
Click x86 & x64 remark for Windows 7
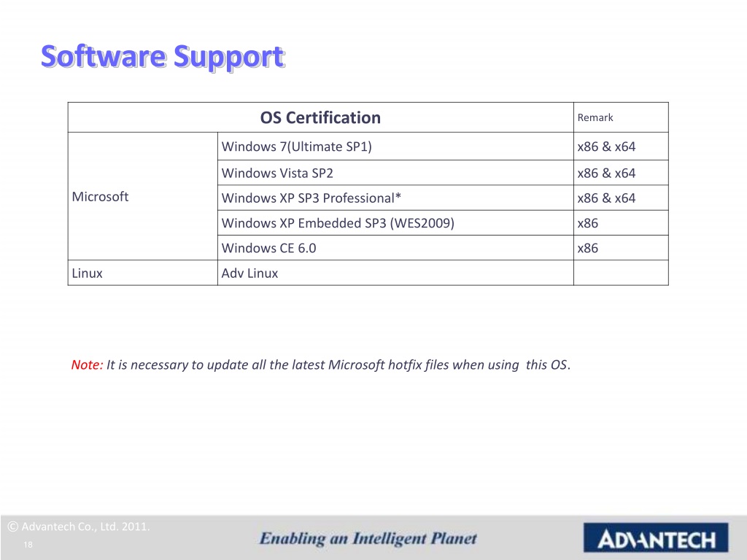click(621, 146)
